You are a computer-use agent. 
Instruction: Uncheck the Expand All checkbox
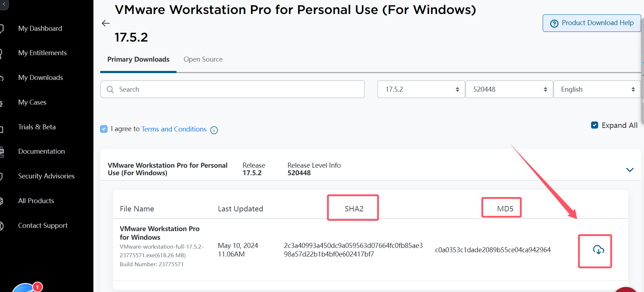[595, 125]
